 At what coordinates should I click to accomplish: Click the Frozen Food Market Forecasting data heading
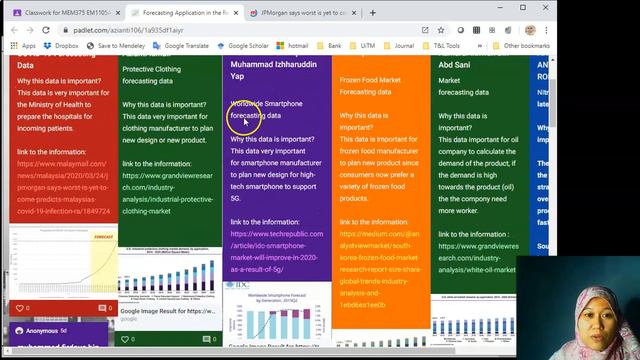(370, 86)
